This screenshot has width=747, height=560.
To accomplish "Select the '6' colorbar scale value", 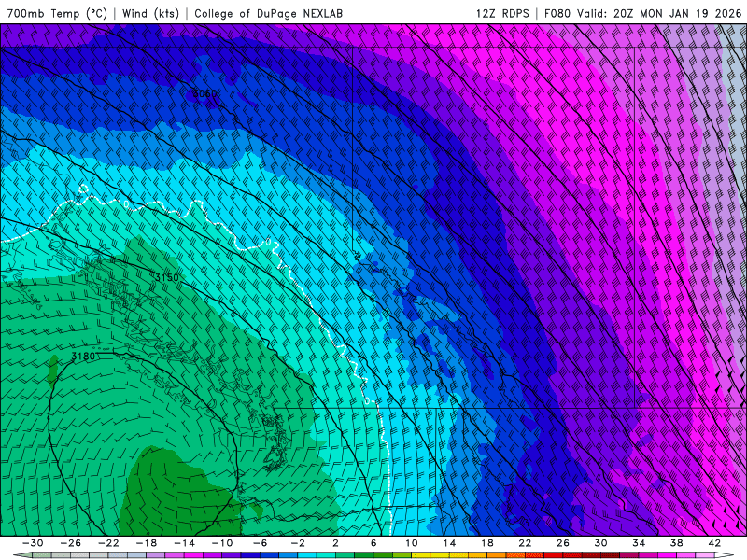I will [x=373, y=543].
